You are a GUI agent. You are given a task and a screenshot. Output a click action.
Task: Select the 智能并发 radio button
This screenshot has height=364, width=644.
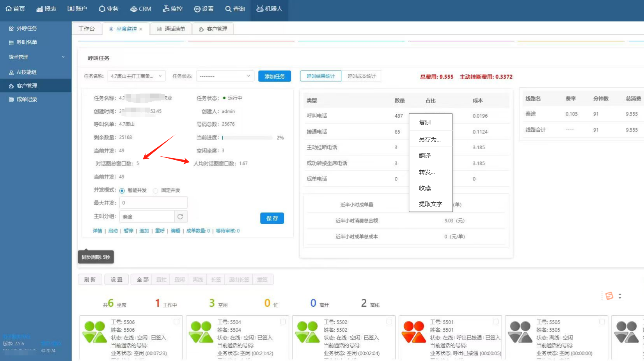tap(122, 191)
